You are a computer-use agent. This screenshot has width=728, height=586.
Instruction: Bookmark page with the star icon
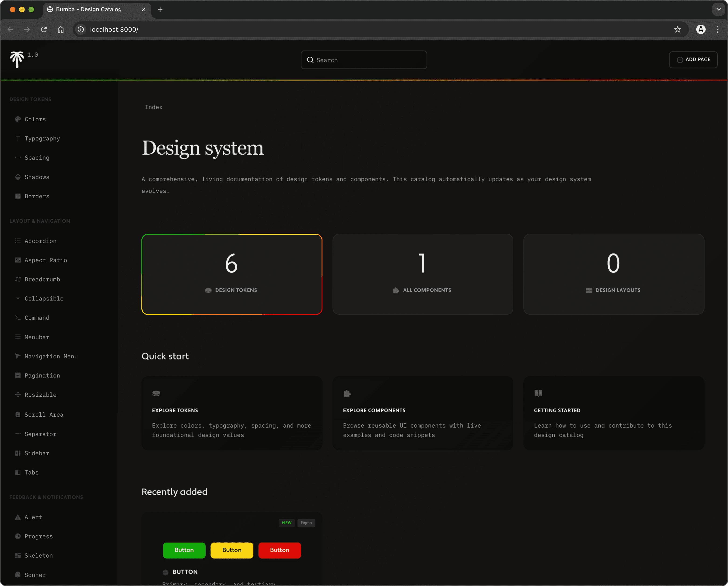click(x=677, y=29)
